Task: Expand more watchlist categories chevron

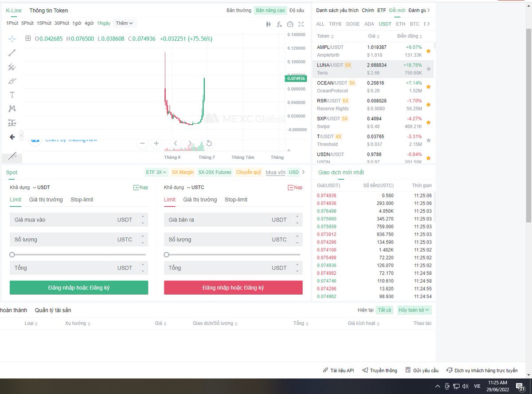Action: tap(428, 10)
